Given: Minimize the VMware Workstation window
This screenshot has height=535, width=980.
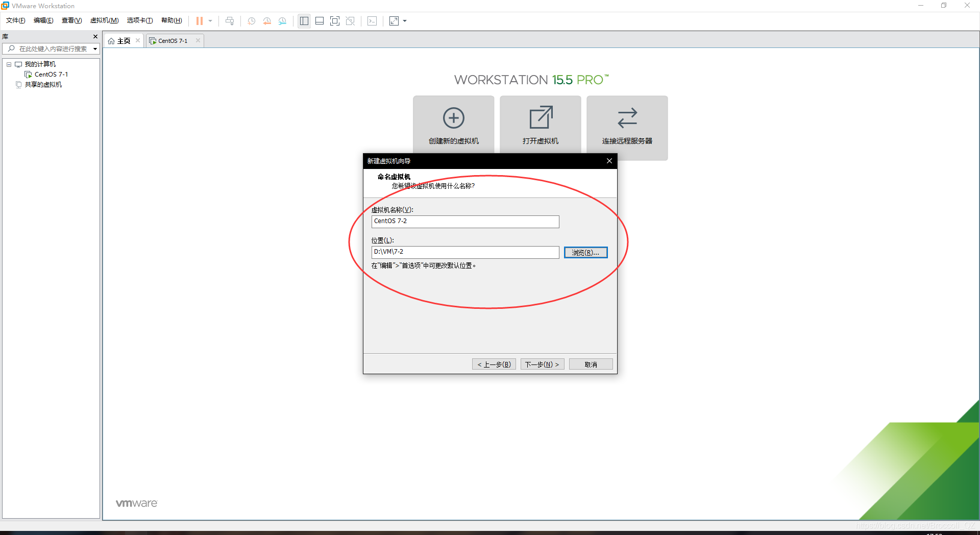Looking at the screenshot, I should pos(921,6).
